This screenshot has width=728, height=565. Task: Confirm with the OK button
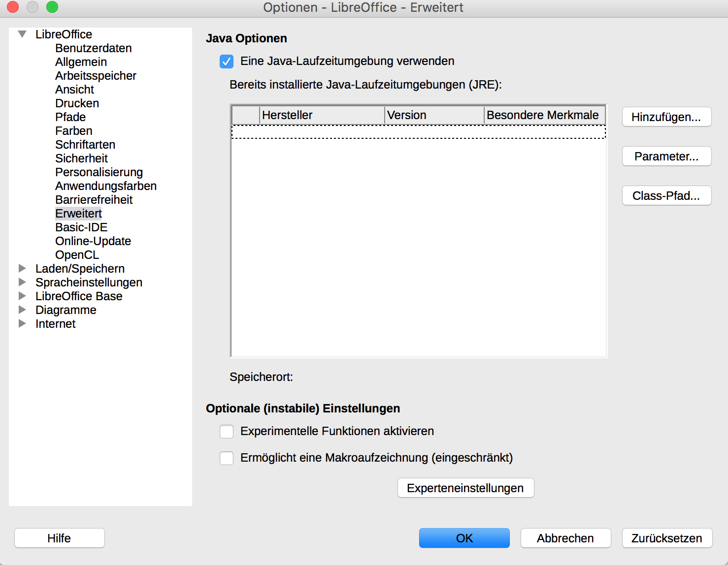(x=464, y=538)
